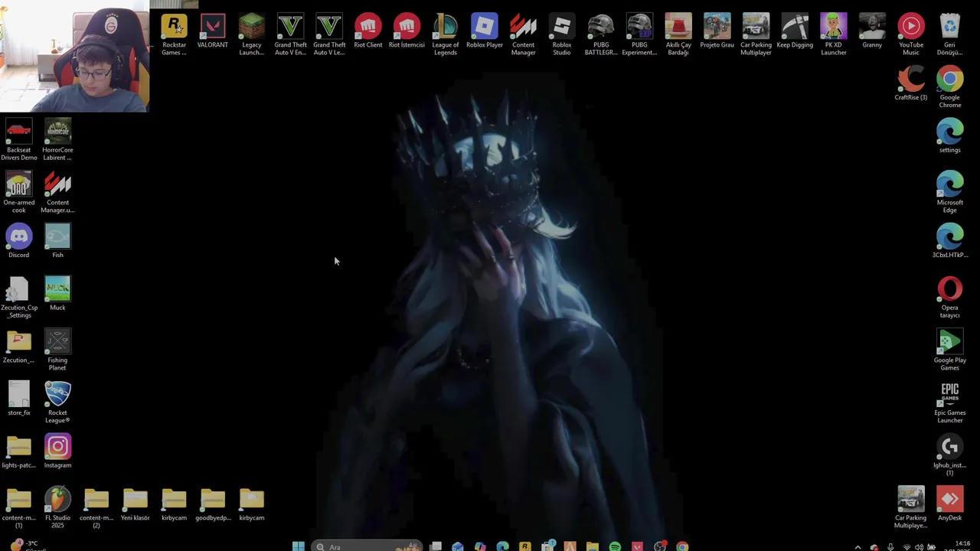The height and width of the screenshot is (551, 980).
Task: Select Content Manager icon in top row
Action: tap(523, 34)
